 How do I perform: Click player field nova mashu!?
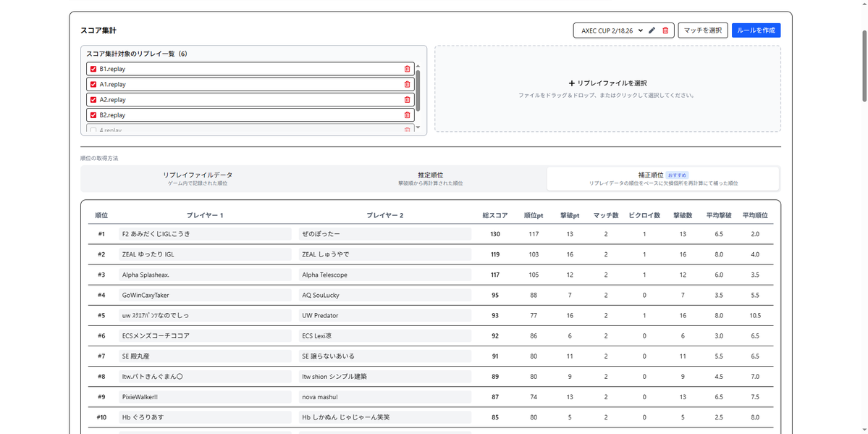(x=384, y=397)
